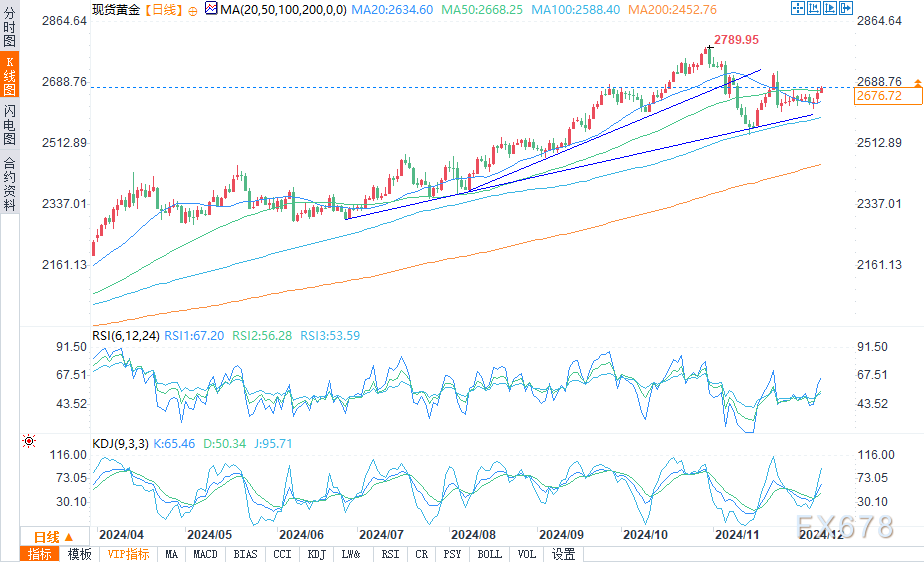
Task: Open 合约资料 in left sidebar
Action: click(9, 183)
